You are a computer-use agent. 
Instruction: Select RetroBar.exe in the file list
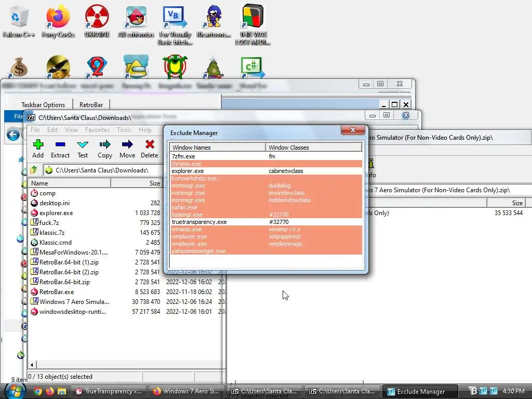point(52,292)
